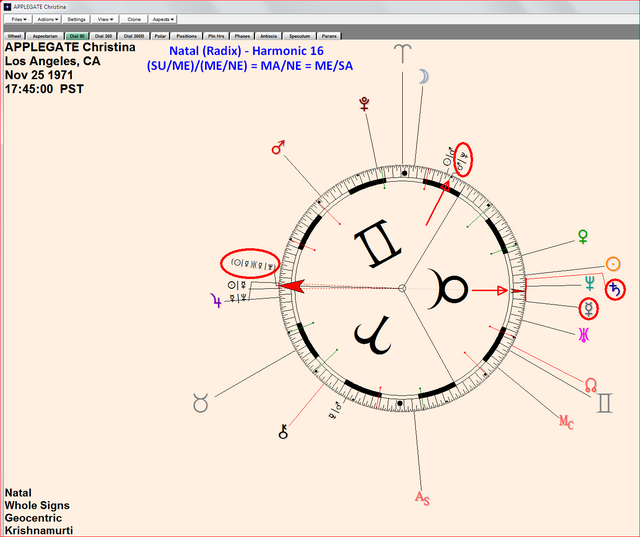Click the Whole Signs label

coord(37,505)
